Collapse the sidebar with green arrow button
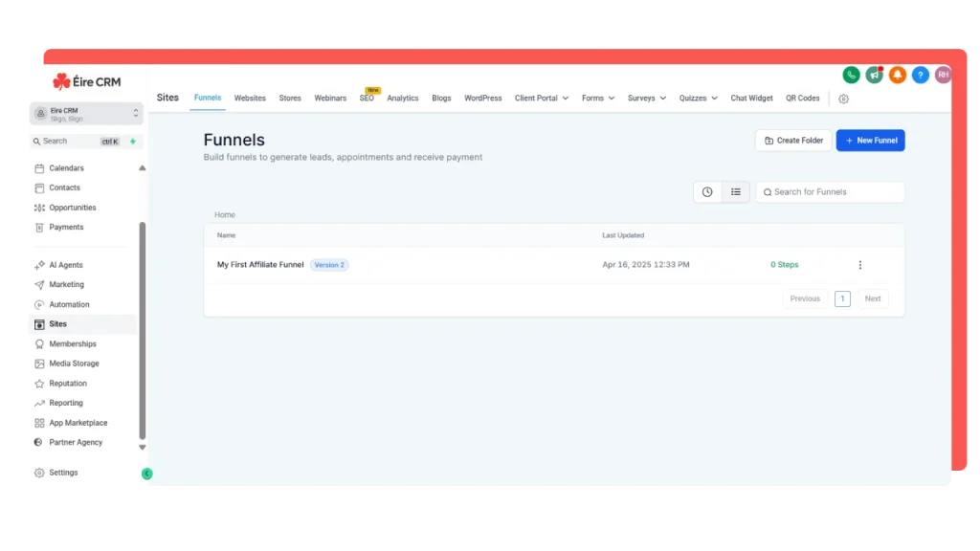This screenshot has width=980, height=551. (x=146, y=474)
